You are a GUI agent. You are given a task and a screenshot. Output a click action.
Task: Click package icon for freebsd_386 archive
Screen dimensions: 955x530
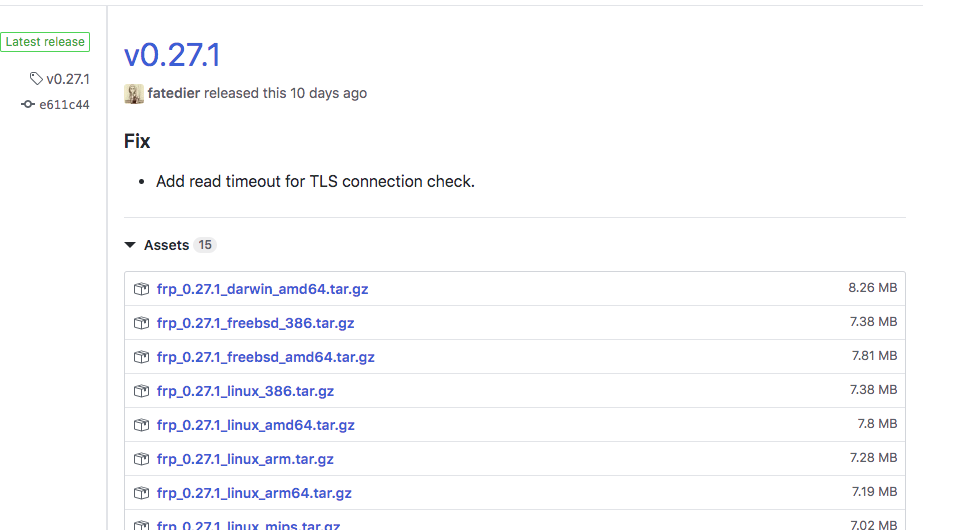[x=141, y=323]
